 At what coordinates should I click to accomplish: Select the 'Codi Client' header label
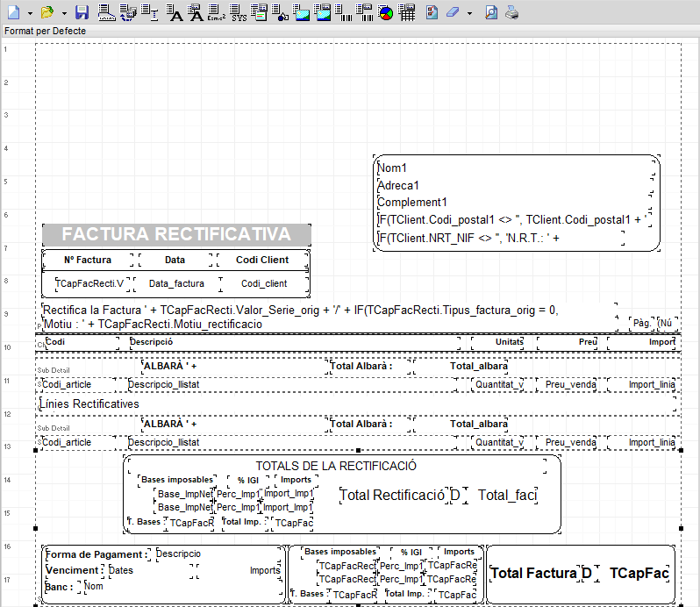tap(262, 260)
